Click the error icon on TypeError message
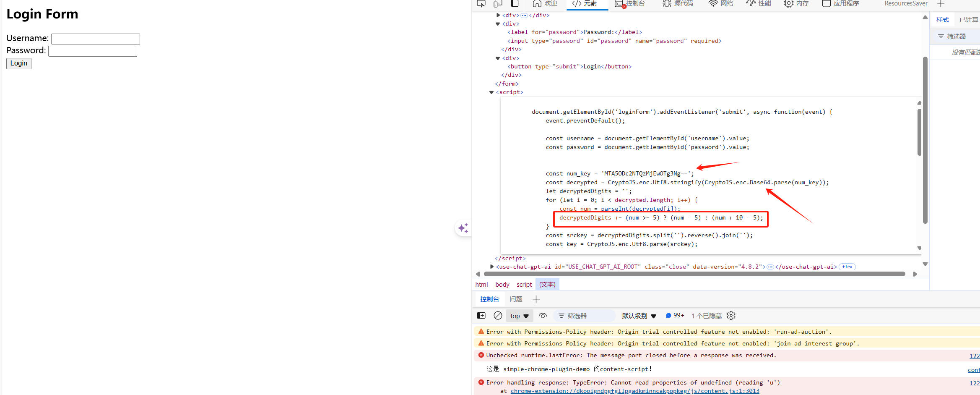Viewport: 980px width, 395px height. 481,382
